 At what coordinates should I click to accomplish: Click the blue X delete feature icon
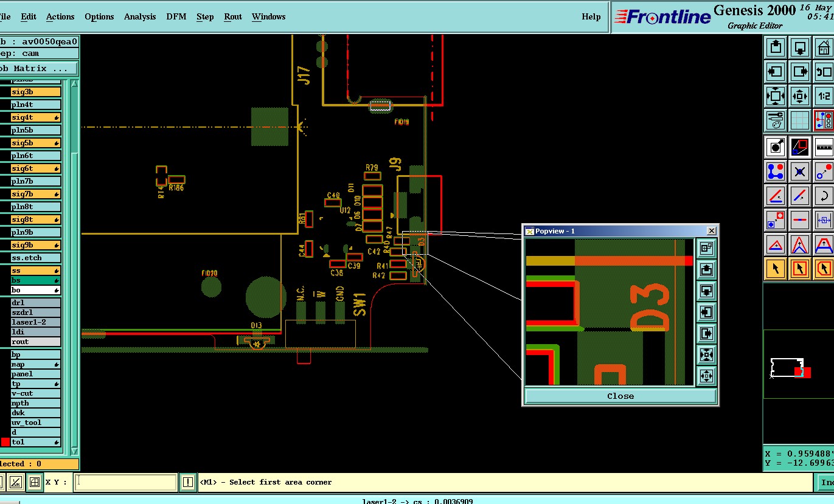800,171
